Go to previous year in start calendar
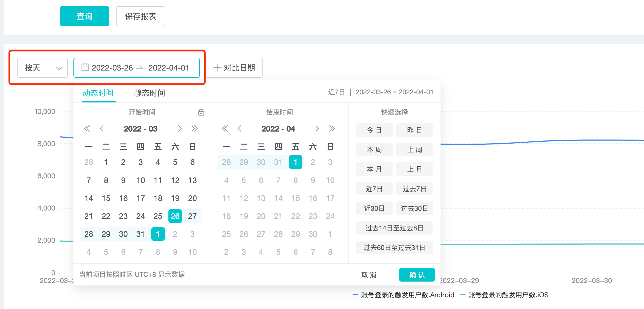Image resolution: width=644 pixels, height=309 pixels. click(87, 129)
